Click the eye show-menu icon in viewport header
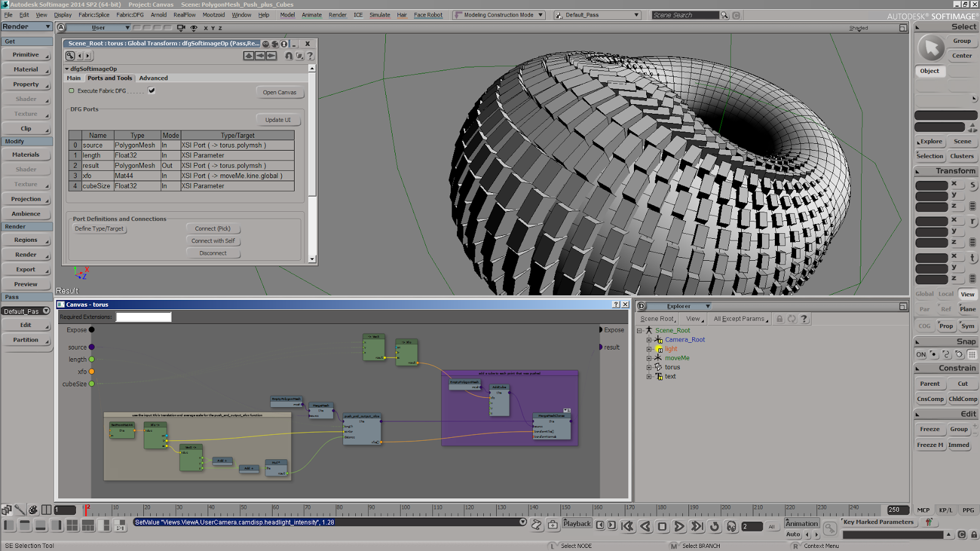Screen dimensions: 980x551 194,28
